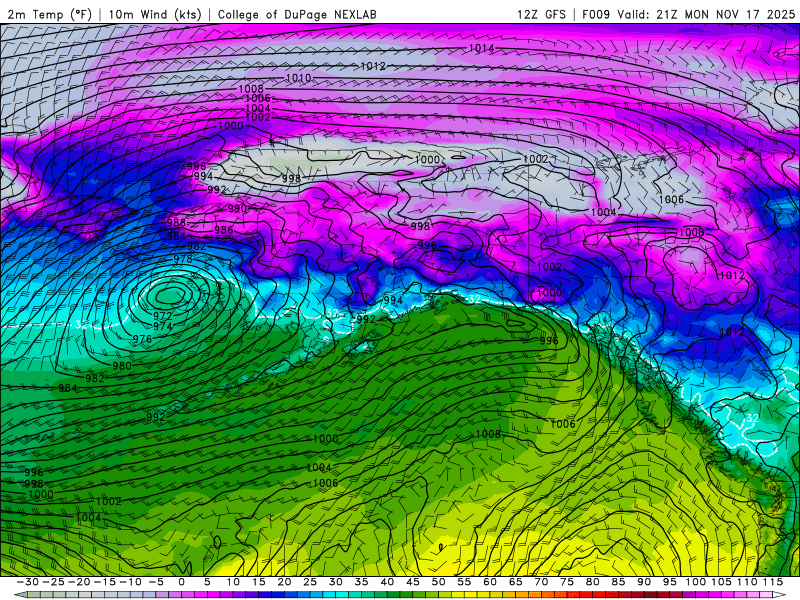800x600 pixels.
Task: Click the '12Z GFS' model run label
Action: tap(541, 14)
